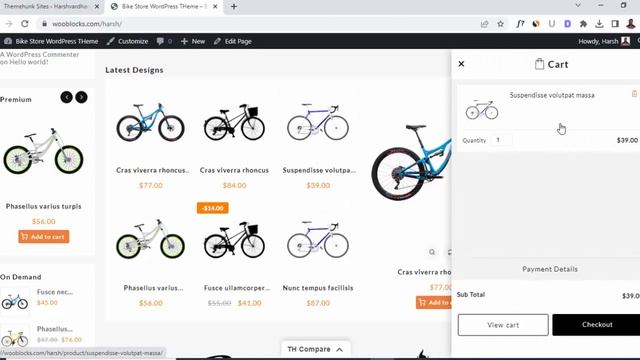Click the purple D extension icon

point(567,24)
